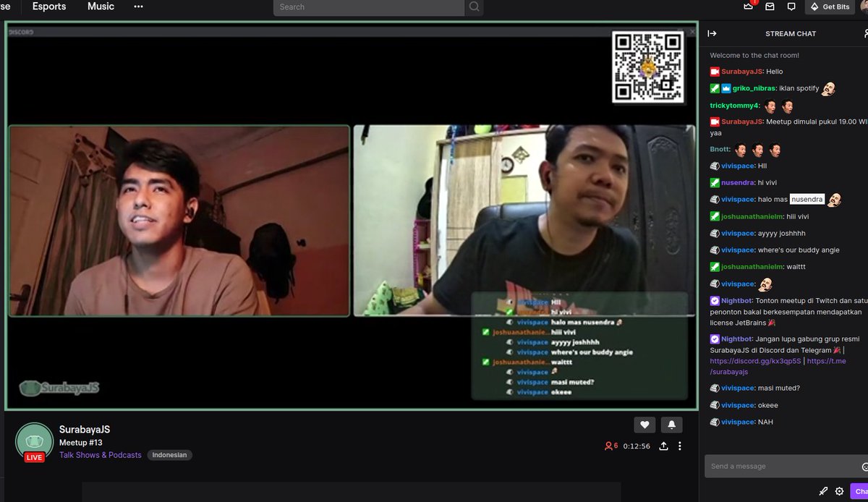The width and height of the screenshot is (868, 502).
Task: Collapse the Stream Chat panel
Action: coord(712,33)
